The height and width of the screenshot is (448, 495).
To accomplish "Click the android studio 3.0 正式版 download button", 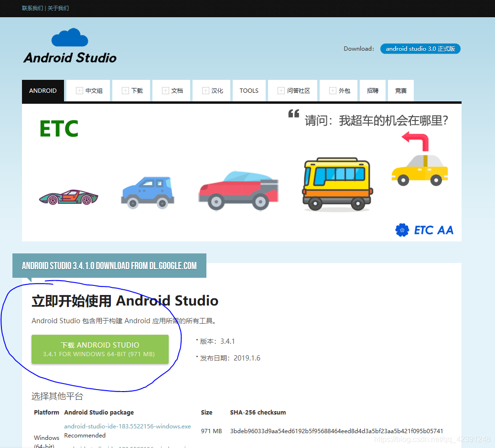I will coord(420,49).
